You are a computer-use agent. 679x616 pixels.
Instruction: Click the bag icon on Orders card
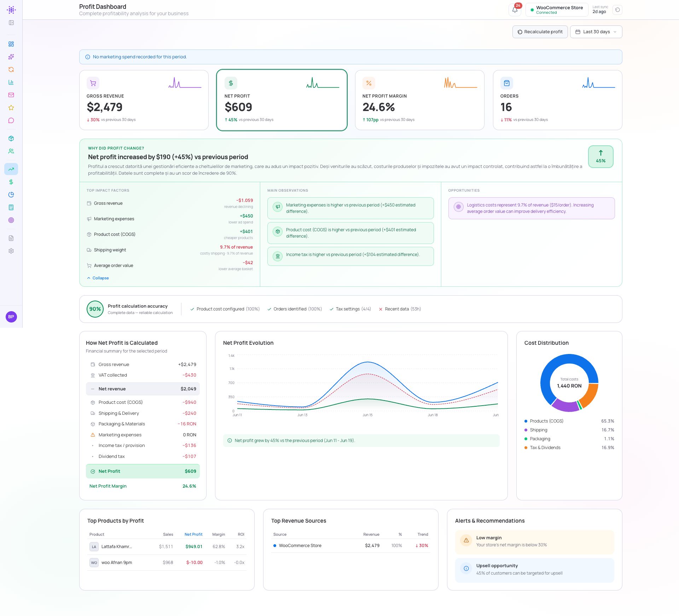[507, 83]
